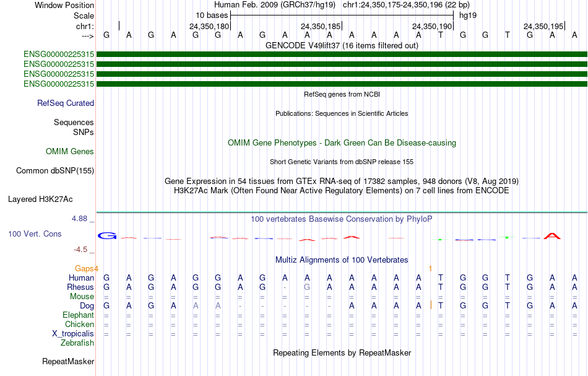Click the orange 1 gap count marker
The width and height of the screenshot is (588, 376).
coord(431,269)
